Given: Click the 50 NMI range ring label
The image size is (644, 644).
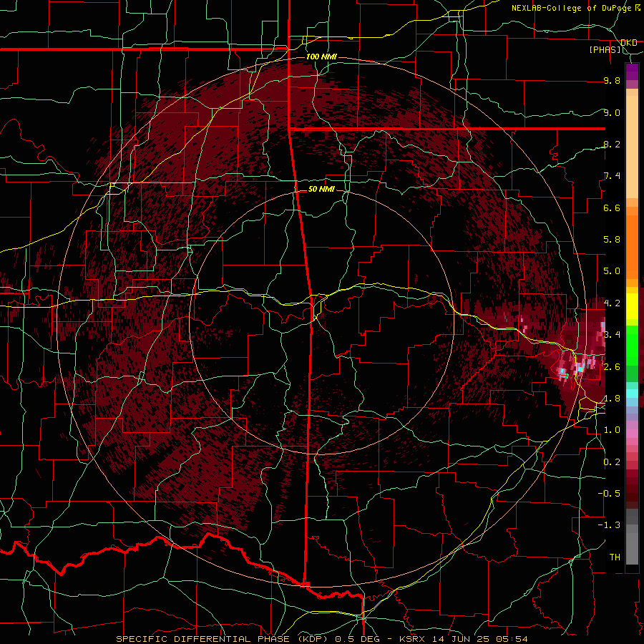Looking at the screenshot, I should (x=321, y=190).
